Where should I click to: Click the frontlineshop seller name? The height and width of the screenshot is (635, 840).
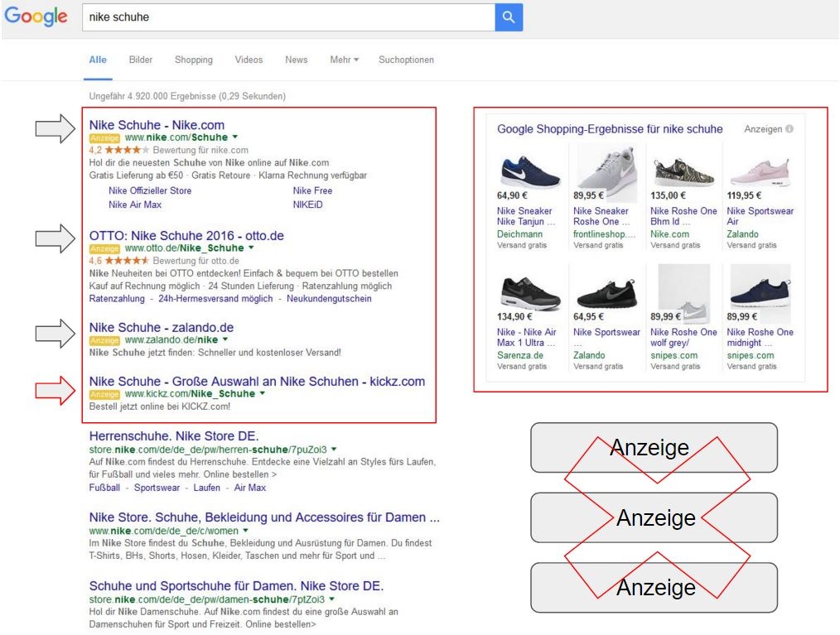(x=604, y=234)
